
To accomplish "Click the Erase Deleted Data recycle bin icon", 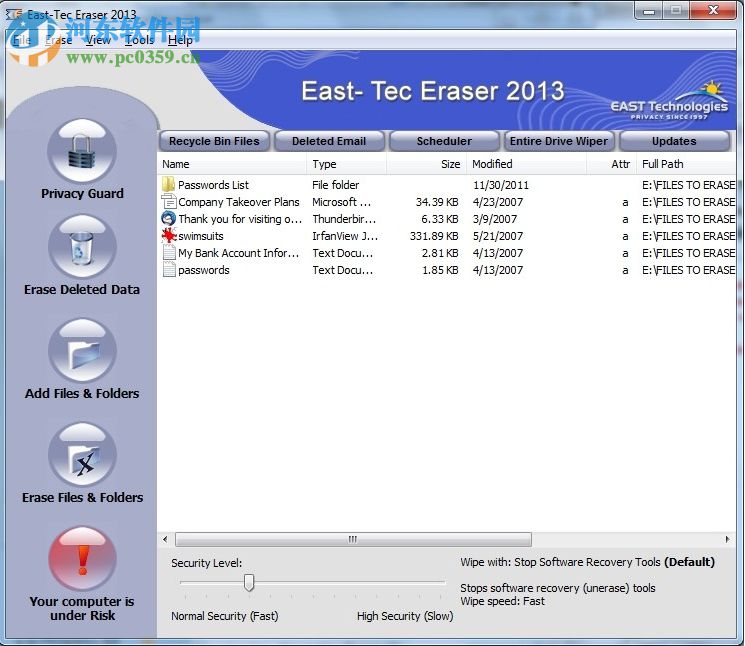I will click(x=82, y=247).
